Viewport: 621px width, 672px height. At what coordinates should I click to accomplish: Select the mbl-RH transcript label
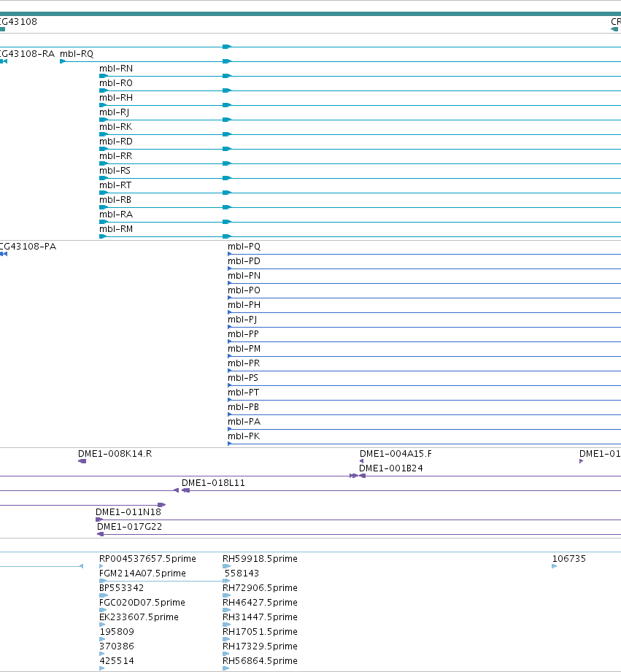point(116,98)
